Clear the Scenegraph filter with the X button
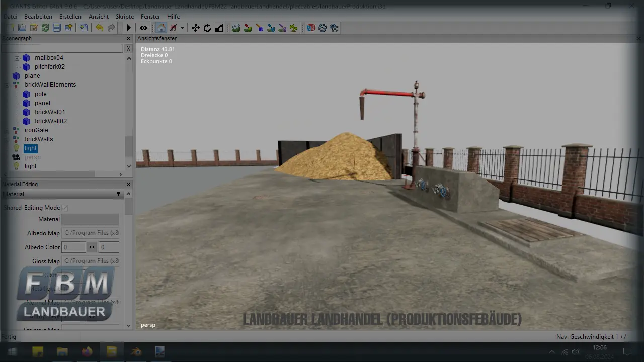 click(x=128, y=48)
